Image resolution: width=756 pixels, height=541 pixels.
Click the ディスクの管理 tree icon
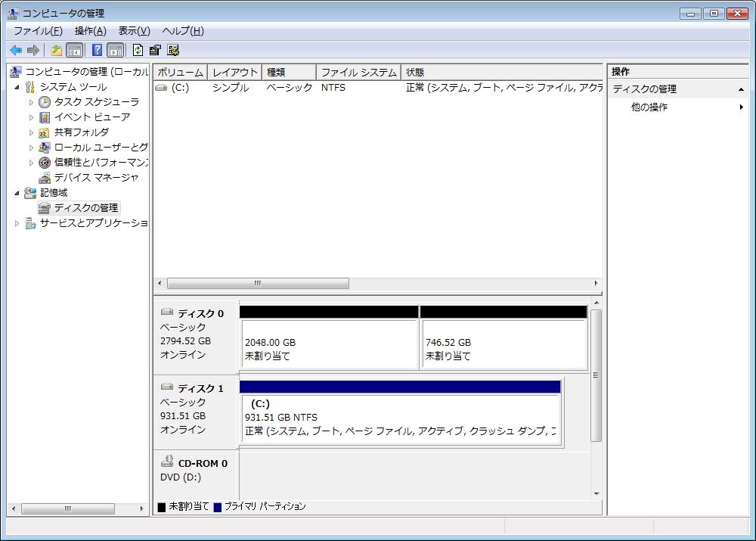(x=45, y=208)
